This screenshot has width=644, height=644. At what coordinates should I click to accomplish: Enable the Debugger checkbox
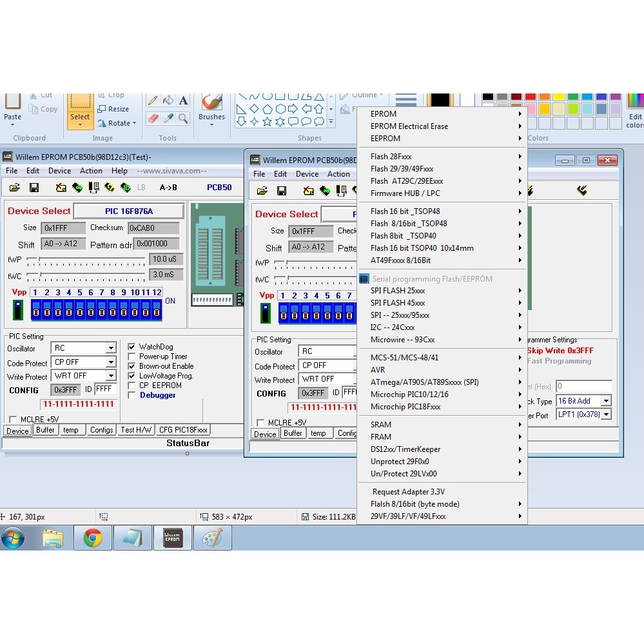[x=132, y=395]
